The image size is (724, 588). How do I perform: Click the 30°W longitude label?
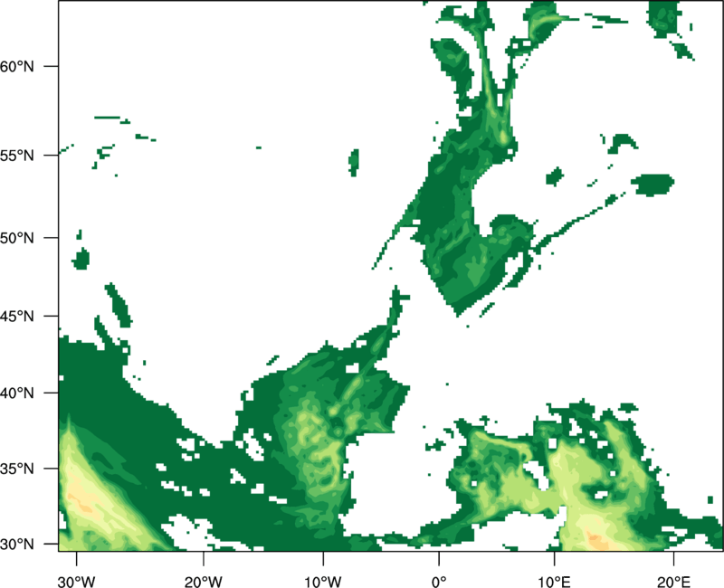[x=77, y=582]
